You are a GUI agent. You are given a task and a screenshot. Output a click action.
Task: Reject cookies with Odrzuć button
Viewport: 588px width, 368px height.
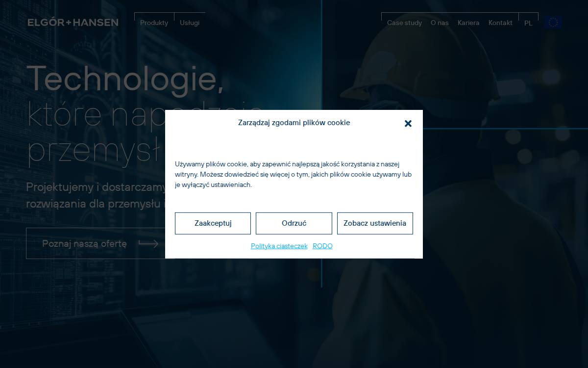(x=294, y=223)
